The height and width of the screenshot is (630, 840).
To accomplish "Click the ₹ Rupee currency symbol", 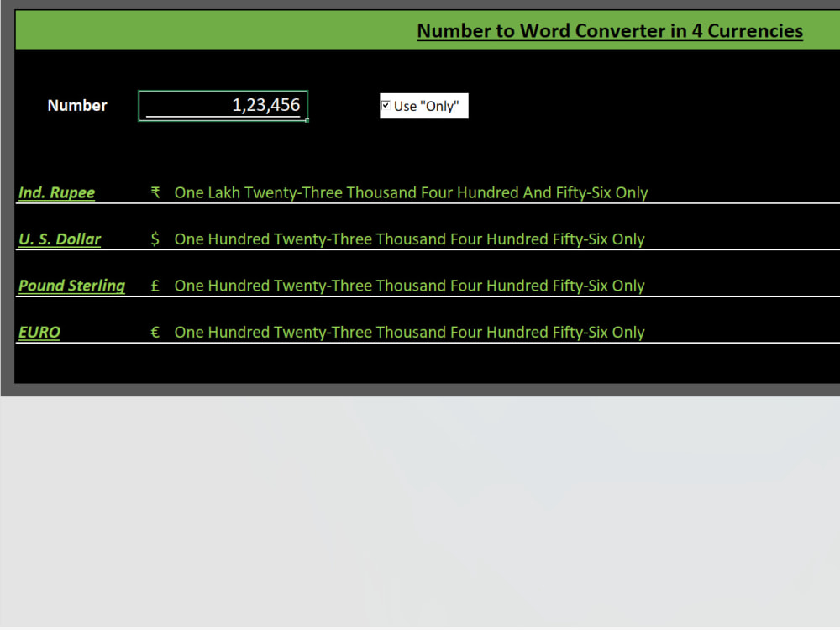I will coord(155,192).
